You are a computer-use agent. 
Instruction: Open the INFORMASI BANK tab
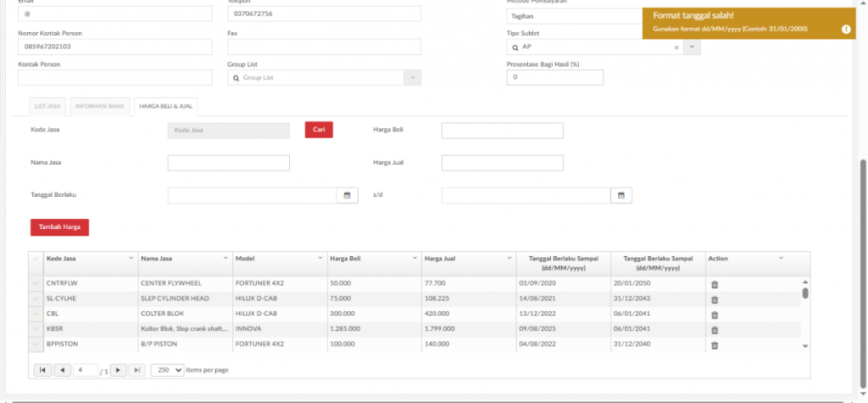pos(99,106)
